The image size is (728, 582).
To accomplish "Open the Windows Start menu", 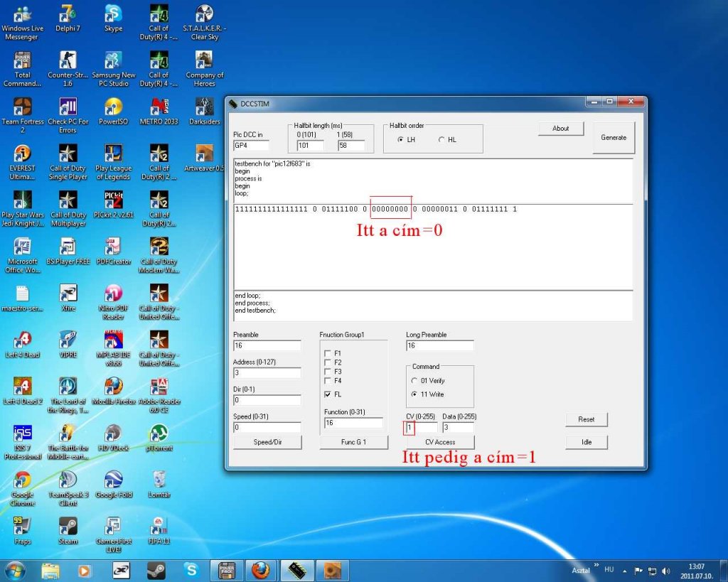I will pyautogui.click(x=16, y=570).
